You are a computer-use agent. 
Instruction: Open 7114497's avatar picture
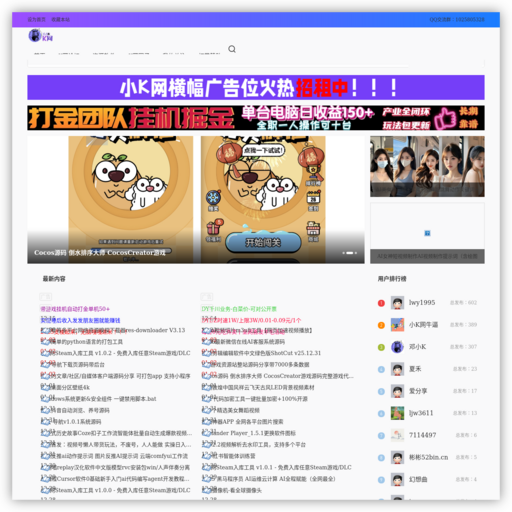pos(397,435)
